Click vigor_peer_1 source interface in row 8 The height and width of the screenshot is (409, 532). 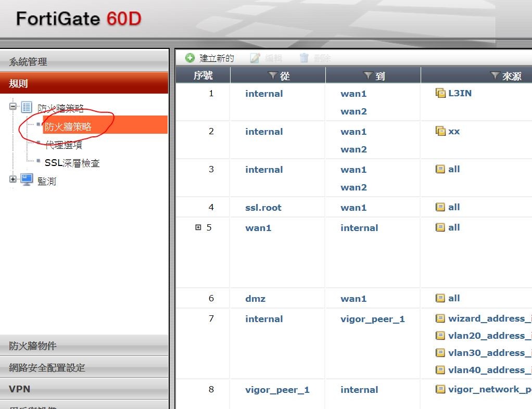(277, 390)
